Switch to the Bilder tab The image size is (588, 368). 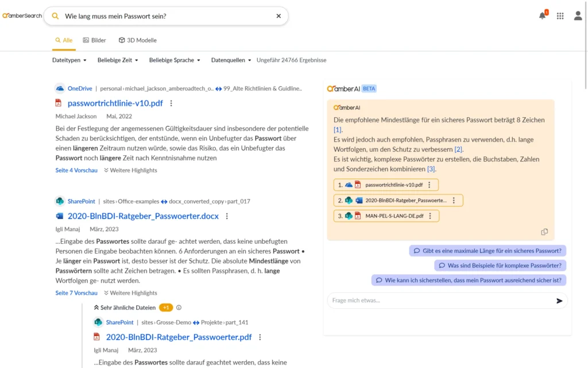95,40
